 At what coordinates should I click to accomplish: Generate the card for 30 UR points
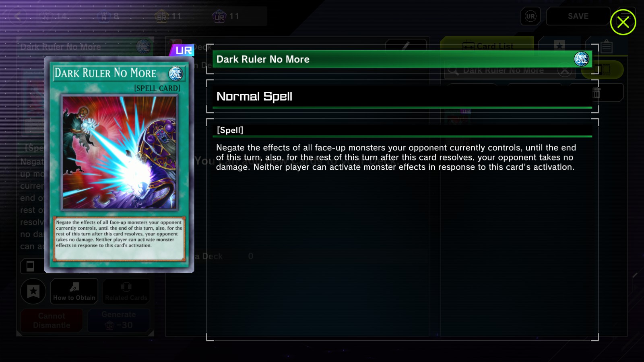click(x=119, y=320)
